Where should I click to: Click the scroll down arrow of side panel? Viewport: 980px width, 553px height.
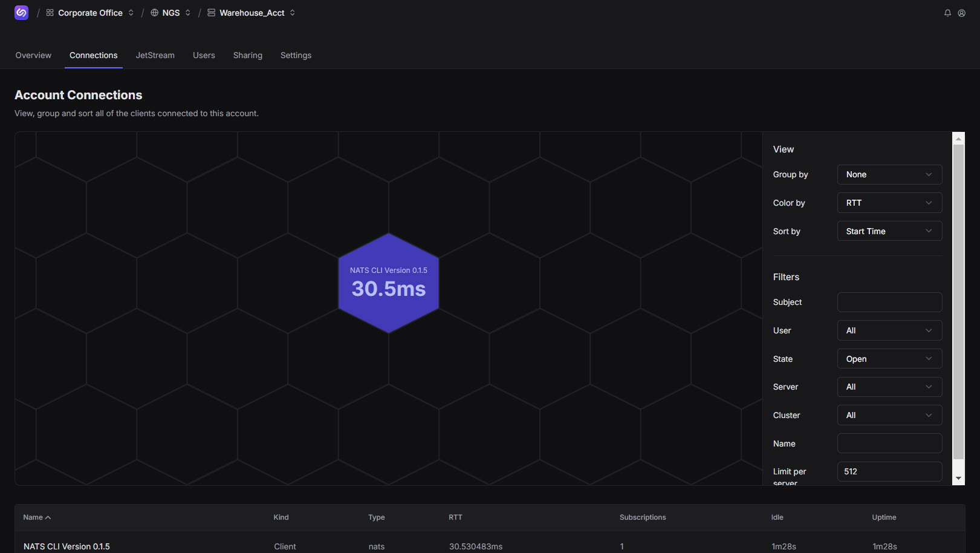[x=958, y=479]
